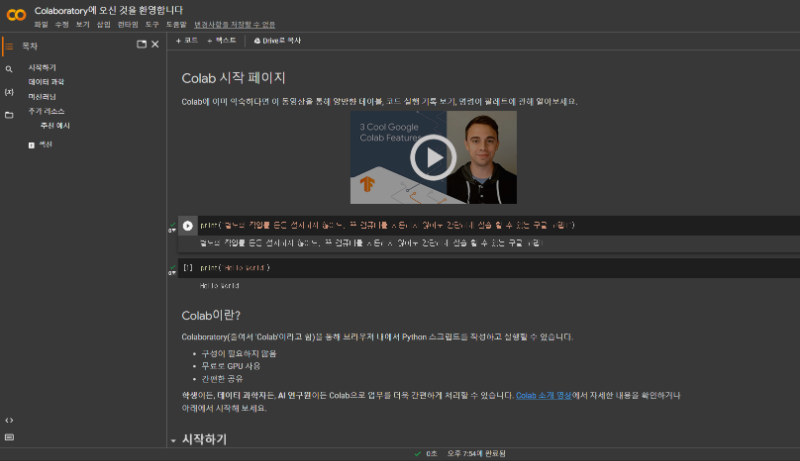The height and width of the screenshot is (461, 800).
Task: Go to 추가 리소스 in the table of contents
Action: pos(46,111)
